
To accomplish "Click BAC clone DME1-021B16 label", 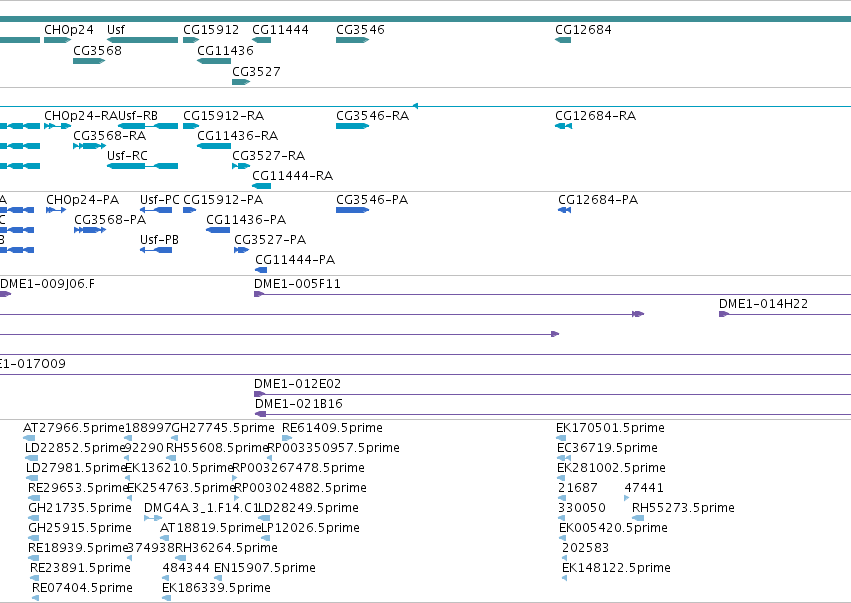I will coord(299,404).
